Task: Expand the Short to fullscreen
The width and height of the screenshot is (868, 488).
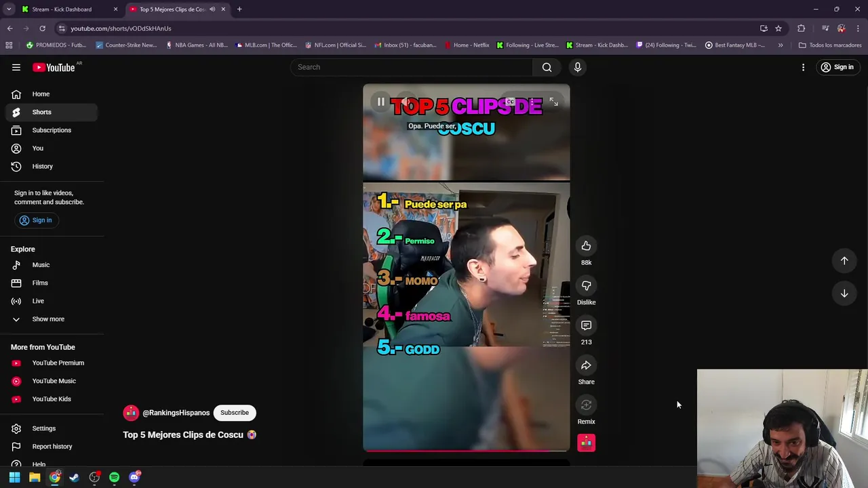Action: (x=554, y=102)
